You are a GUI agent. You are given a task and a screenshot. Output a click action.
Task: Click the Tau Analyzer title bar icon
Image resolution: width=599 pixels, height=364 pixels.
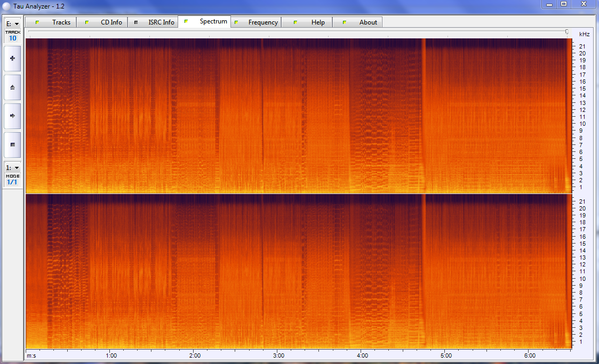point(6,6)
